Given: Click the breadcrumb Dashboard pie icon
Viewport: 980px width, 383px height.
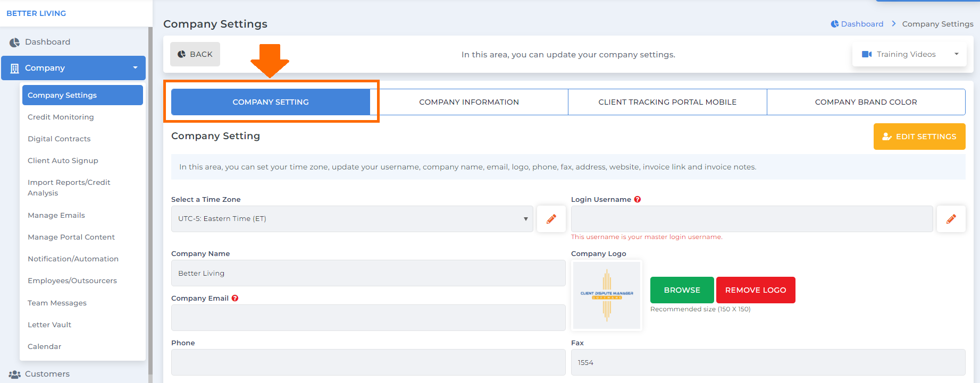Looking at the screenshot, I should click(834, 24).
